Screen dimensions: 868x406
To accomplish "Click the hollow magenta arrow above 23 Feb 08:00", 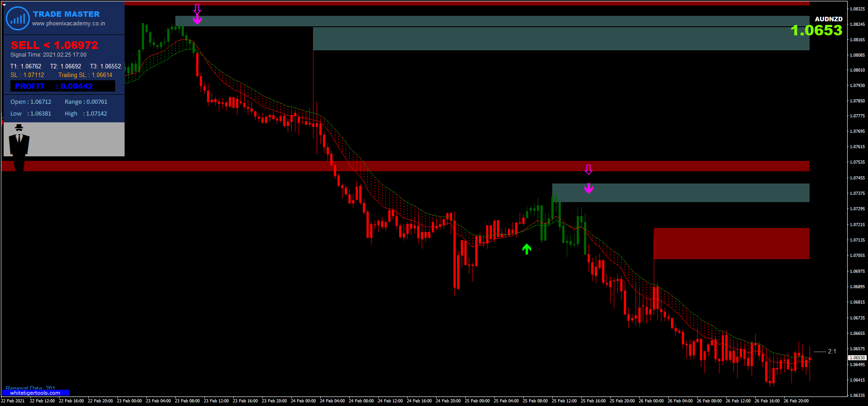I will (x=197, y=9).
